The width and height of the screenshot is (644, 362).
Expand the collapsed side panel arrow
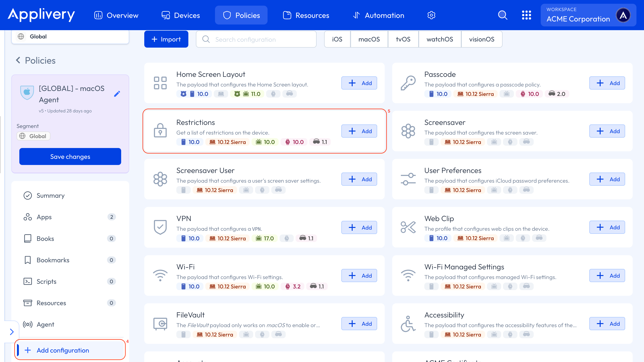(x=12, y=332)
